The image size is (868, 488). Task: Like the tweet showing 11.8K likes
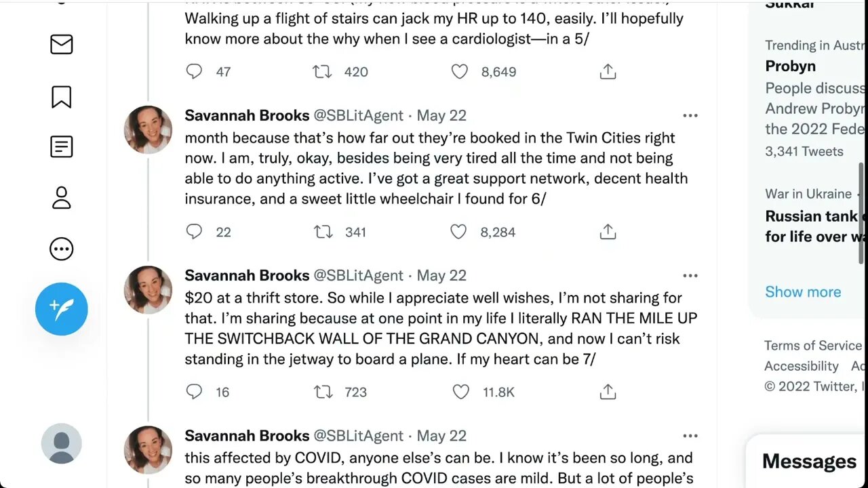[460, 392]
